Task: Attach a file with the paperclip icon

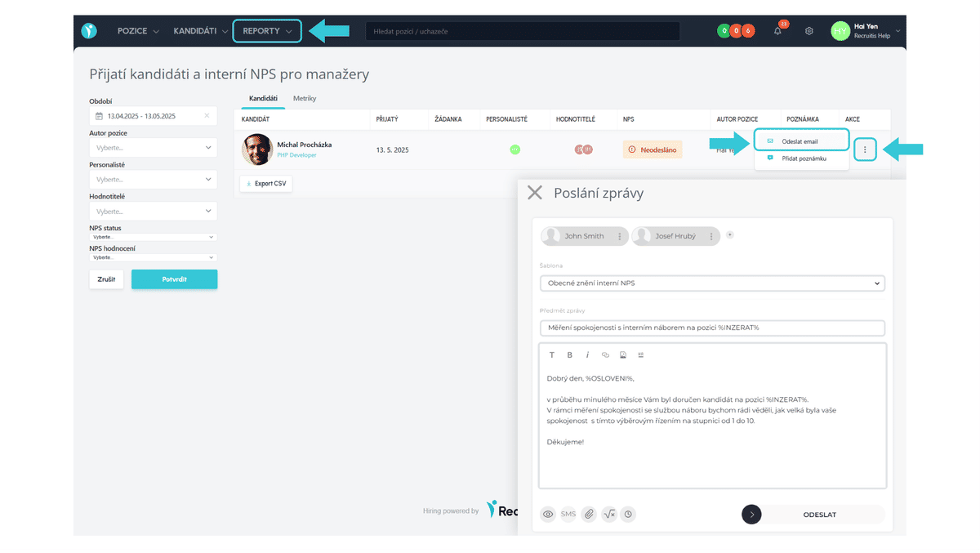Action: 588,515
